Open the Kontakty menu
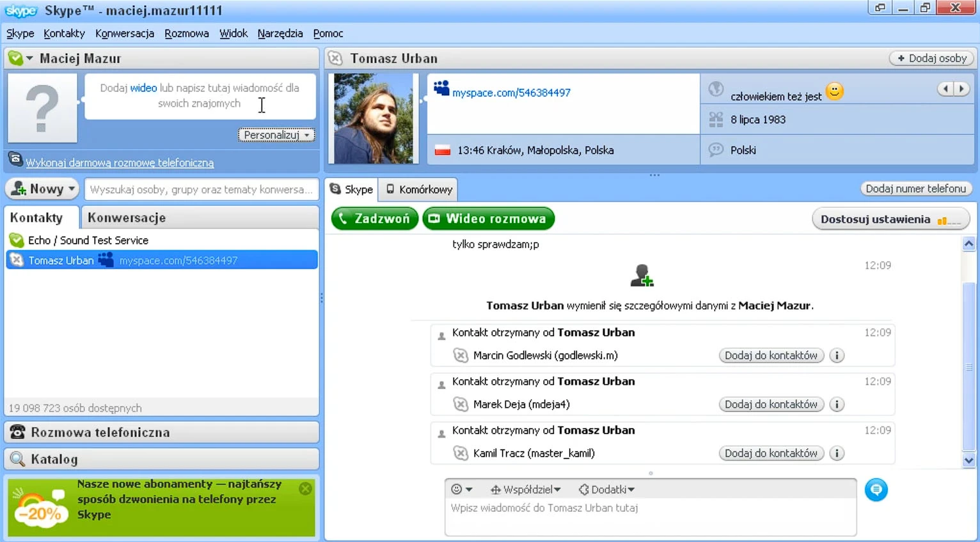980x542 pixels. pos(64,33)
